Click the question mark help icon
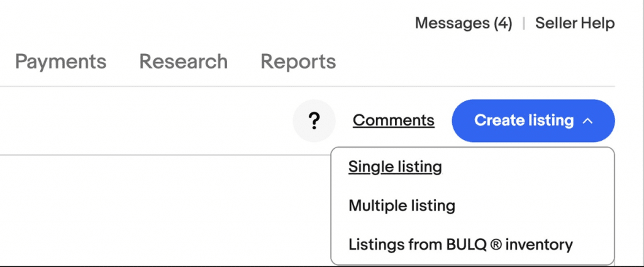 (314, 121)
